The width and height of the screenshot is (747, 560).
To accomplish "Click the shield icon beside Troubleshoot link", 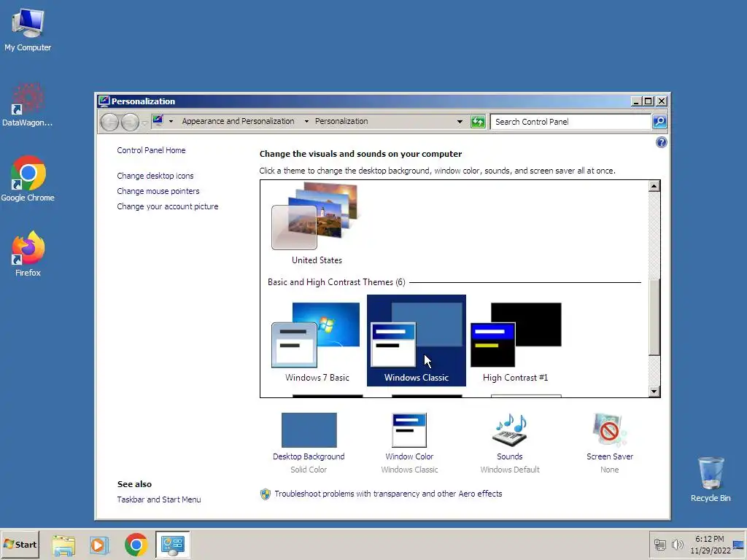I will pyautogui.click(x=266, y=494).
